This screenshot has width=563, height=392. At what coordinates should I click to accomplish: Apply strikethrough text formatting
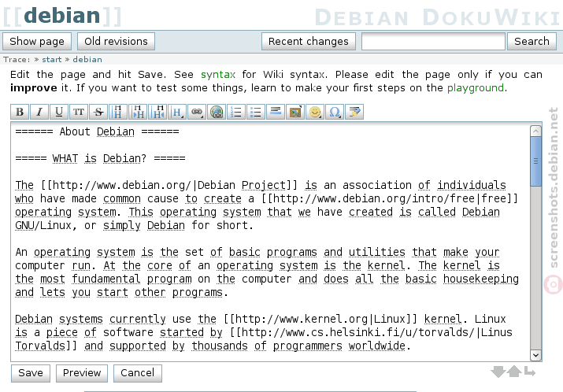(x=98, y=112)
